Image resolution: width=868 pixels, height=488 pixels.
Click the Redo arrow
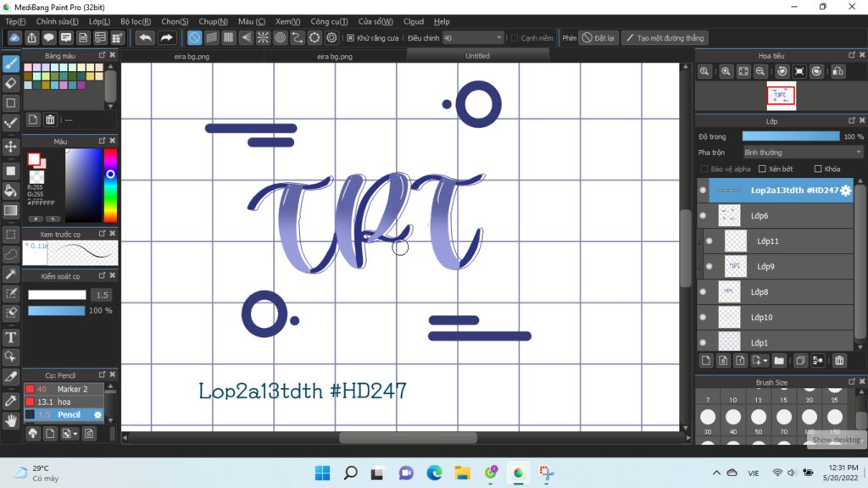166,37
